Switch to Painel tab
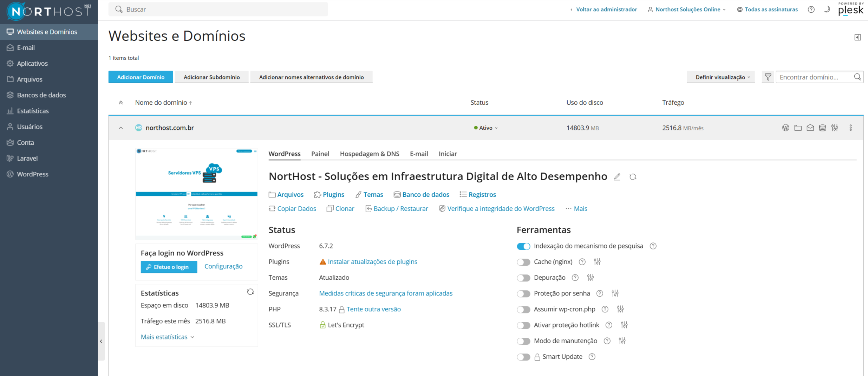The height and width of the screenshot is (376, 868). coord(320,154)
